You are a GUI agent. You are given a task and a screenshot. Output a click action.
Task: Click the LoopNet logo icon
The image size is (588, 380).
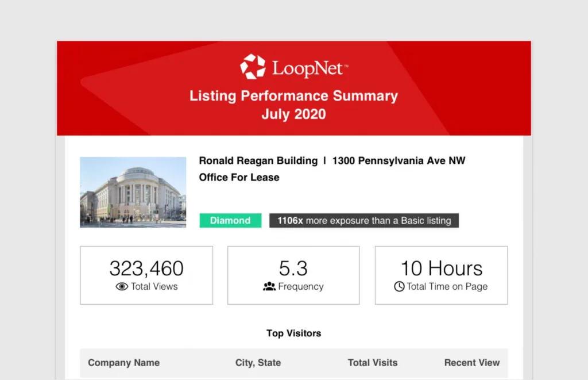[x=253, y=66]
